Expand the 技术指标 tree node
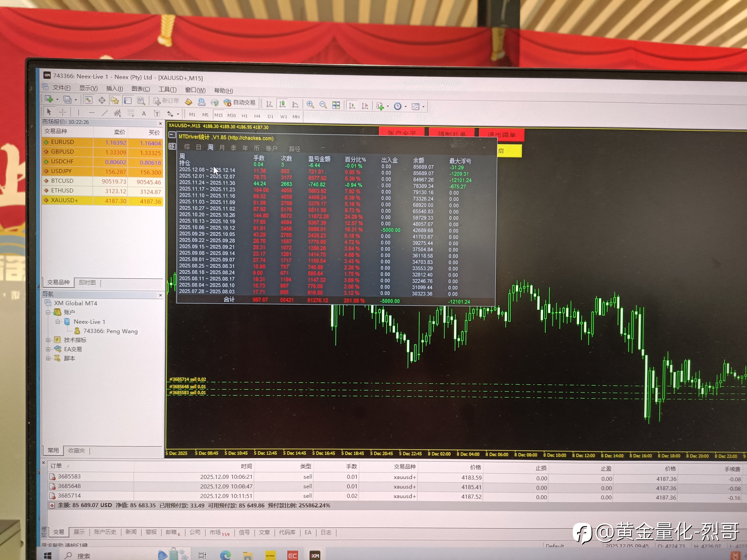This screenshot has height=560, width=747. pos(48,340)
